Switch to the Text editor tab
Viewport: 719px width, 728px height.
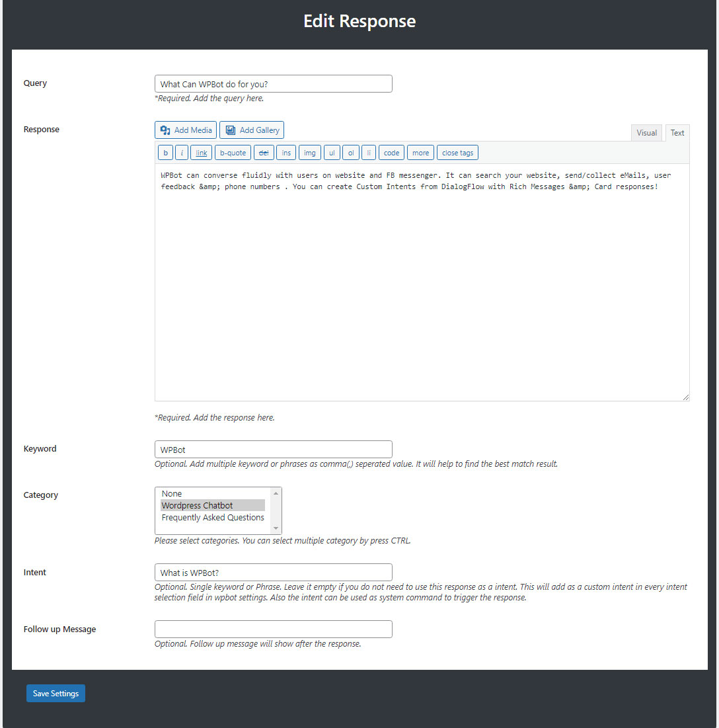677,133
